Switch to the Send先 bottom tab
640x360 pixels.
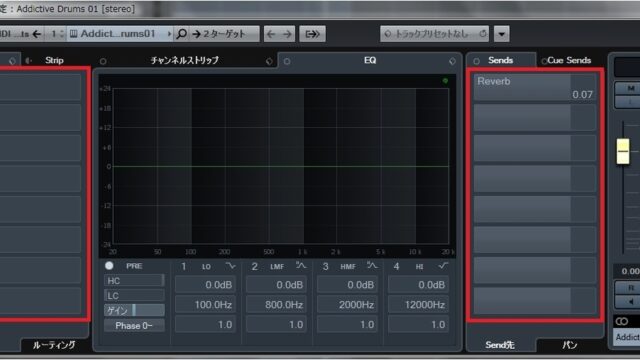point(500,345)
